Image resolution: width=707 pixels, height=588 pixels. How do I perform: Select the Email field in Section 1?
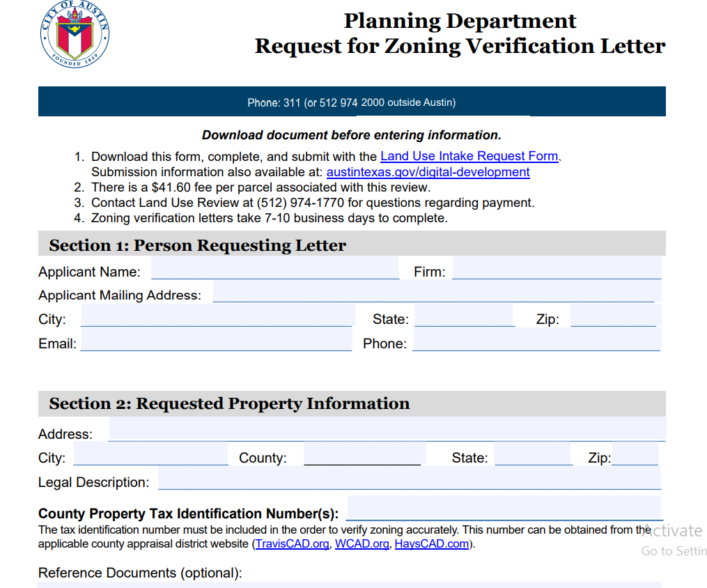[x=216, y=343]
